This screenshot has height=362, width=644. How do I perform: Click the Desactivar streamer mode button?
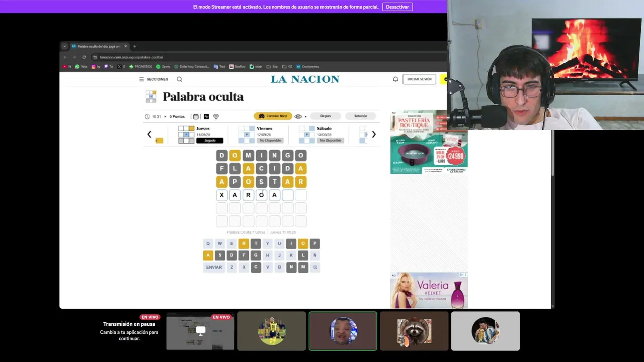click(x=397, y=7)
